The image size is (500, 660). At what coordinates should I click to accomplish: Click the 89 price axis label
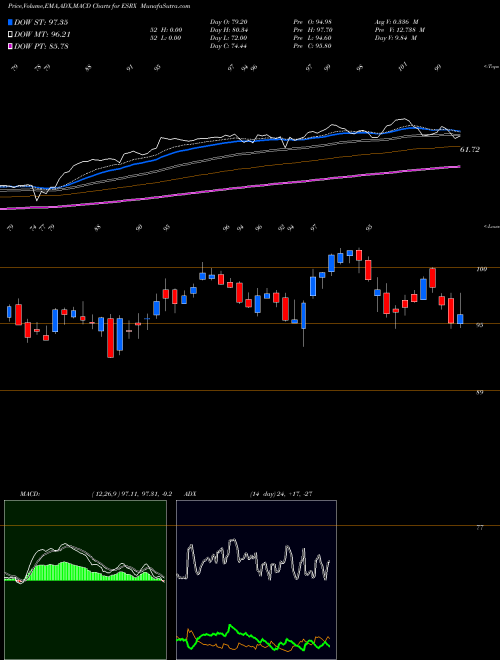tap(480, 392)
